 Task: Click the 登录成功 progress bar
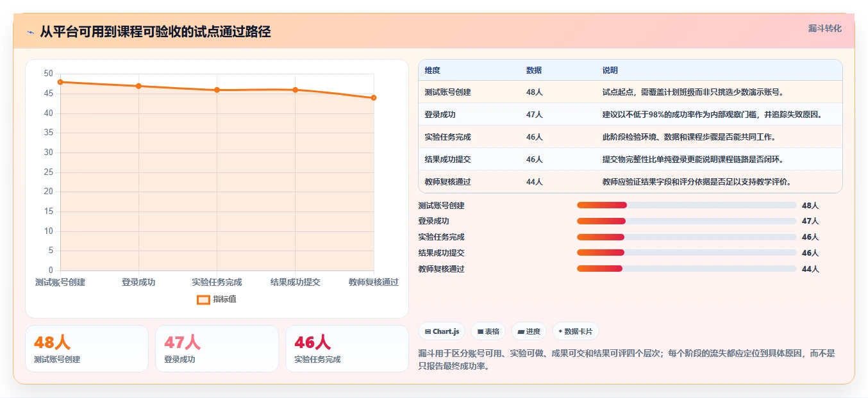click(x=687, y=221)
